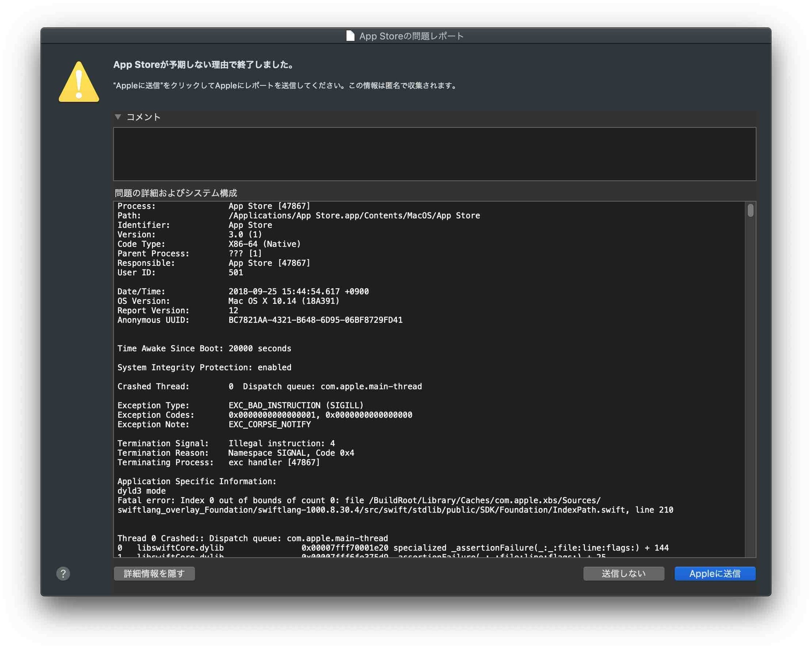The width and height of the screenshot is (812, 650).
Task: Click the bold App Store crashed headline
Action: coord(204,65)
